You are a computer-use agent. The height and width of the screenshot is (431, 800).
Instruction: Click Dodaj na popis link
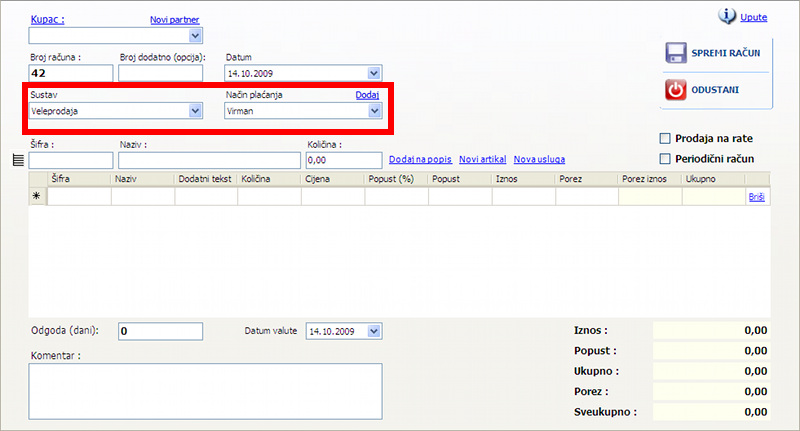[x=420, y=159]
